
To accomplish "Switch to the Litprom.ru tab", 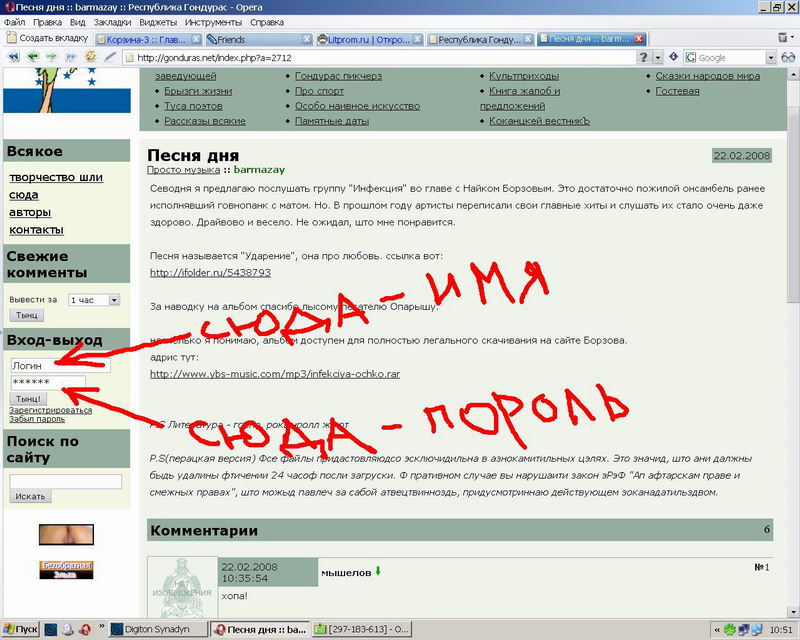I will (369, 39).
